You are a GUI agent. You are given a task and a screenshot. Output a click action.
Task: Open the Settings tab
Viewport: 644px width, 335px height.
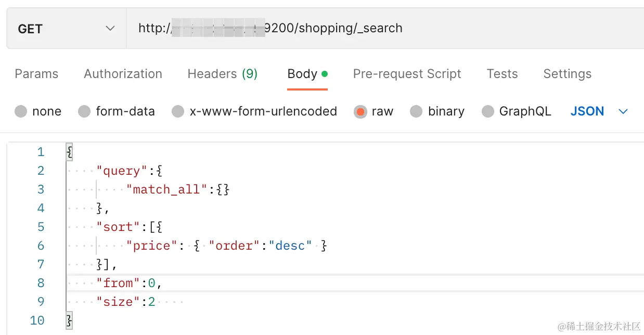pyautogui.click(x=567, y=74)
